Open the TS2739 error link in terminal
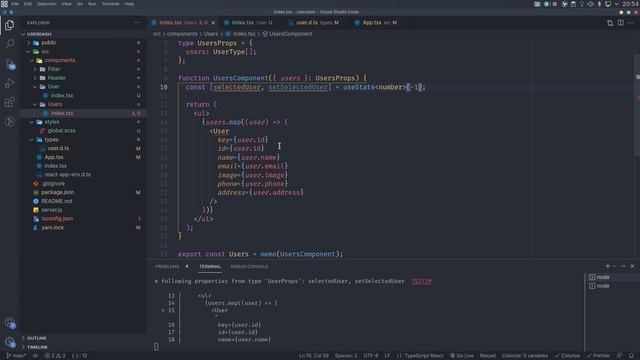This screenshot has height=360, width=640. [421, 281]
